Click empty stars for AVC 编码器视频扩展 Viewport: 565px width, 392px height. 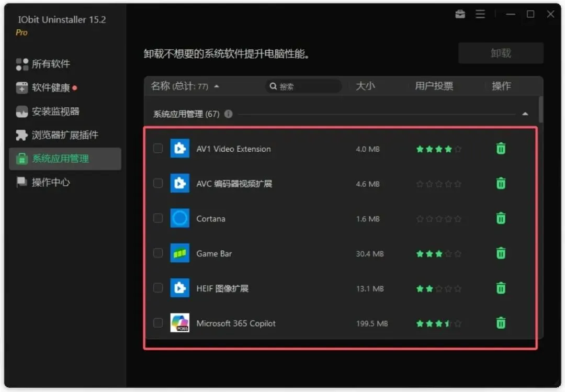tap(438, 184)
